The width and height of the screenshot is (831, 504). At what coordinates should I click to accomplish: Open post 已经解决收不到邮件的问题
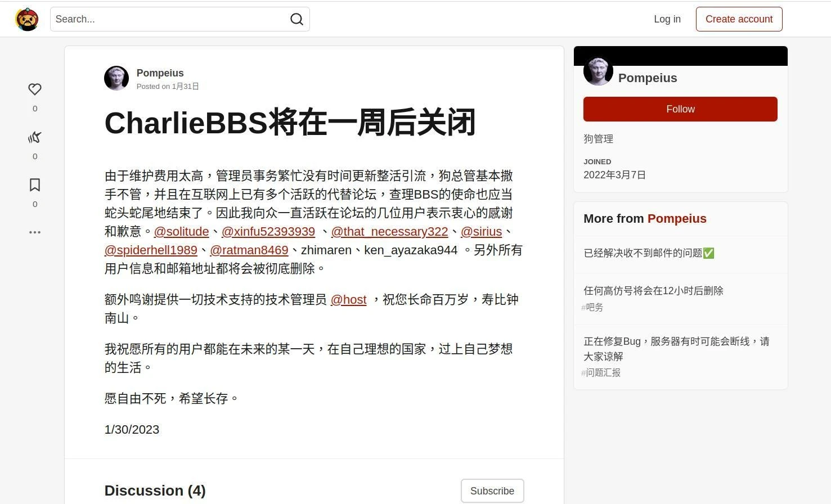tap(649, 253)
